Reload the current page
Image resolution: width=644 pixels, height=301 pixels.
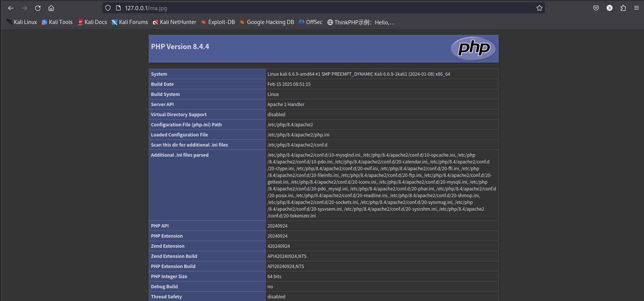tap(38, 8)
